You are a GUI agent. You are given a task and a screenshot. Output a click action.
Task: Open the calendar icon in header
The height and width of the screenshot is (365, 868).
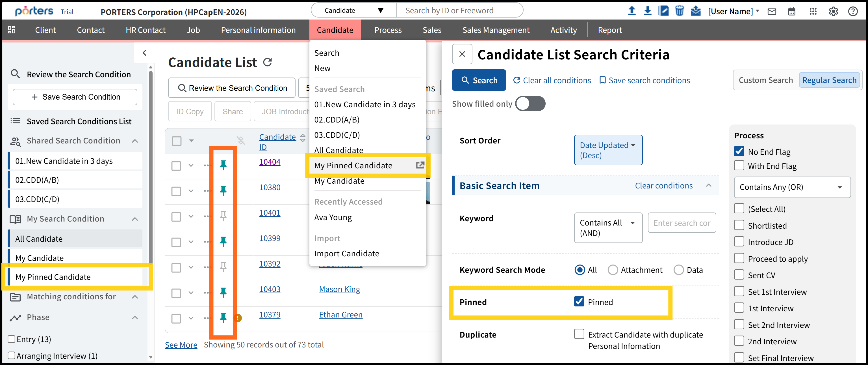[x=791, y=12]
